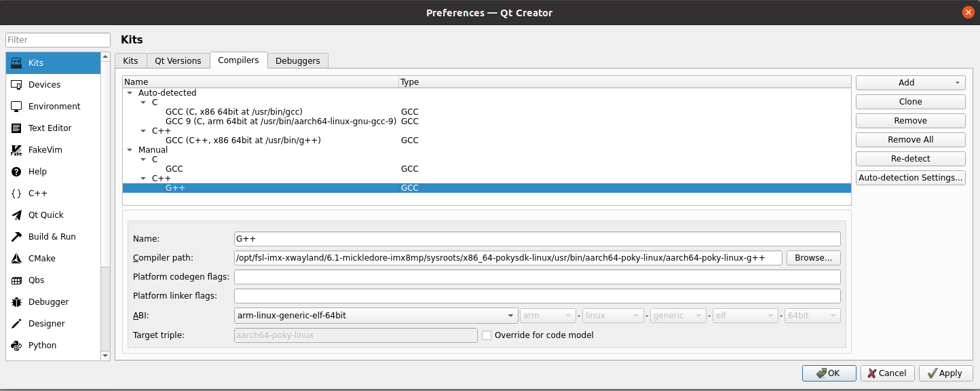The height and width of the screenshot is (391, 980).
Task: Click the Platform codegen flags field
Action: tap(538, 277)
